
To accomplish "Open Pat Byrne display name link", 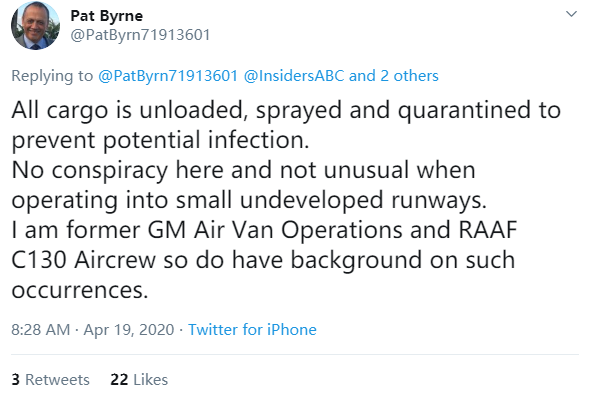I will [x=106, y=16].
